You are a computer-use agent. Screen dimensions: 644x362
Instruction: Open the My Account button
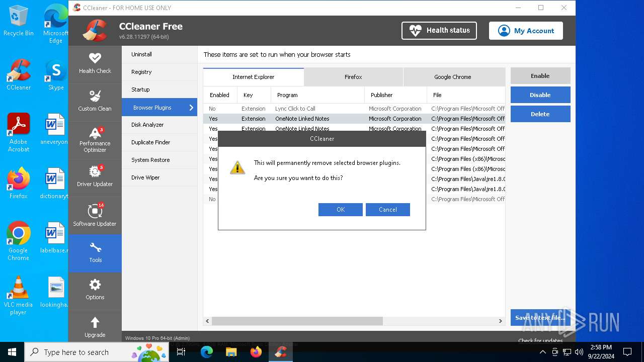coord(526,31)
